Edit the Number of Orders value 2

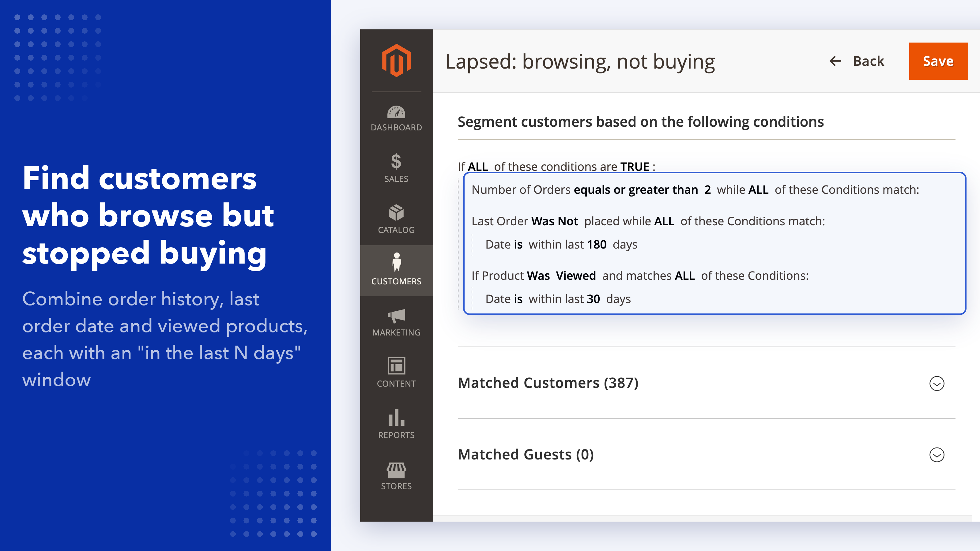pos(707,189)
